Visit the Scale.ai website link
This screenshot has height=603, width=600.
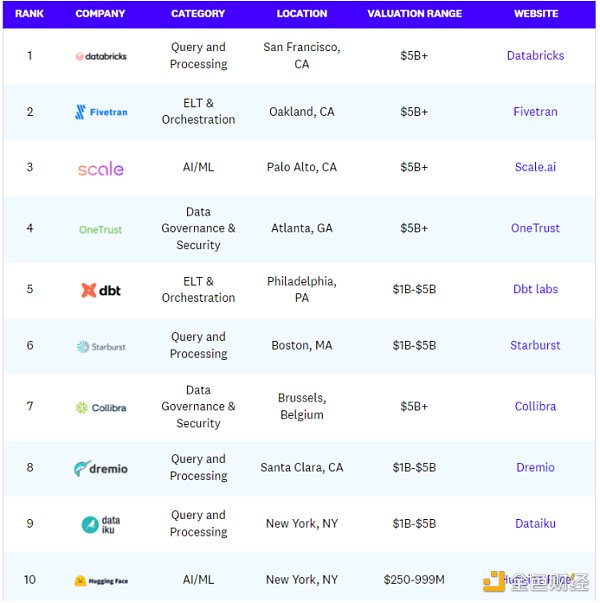tap(535, 167)
